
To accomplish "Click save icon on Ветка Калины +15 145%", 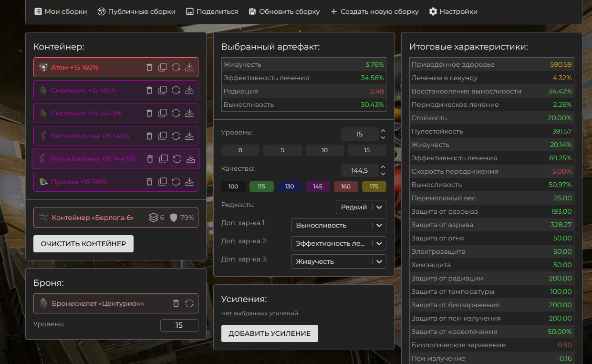I will pos(189,136).
